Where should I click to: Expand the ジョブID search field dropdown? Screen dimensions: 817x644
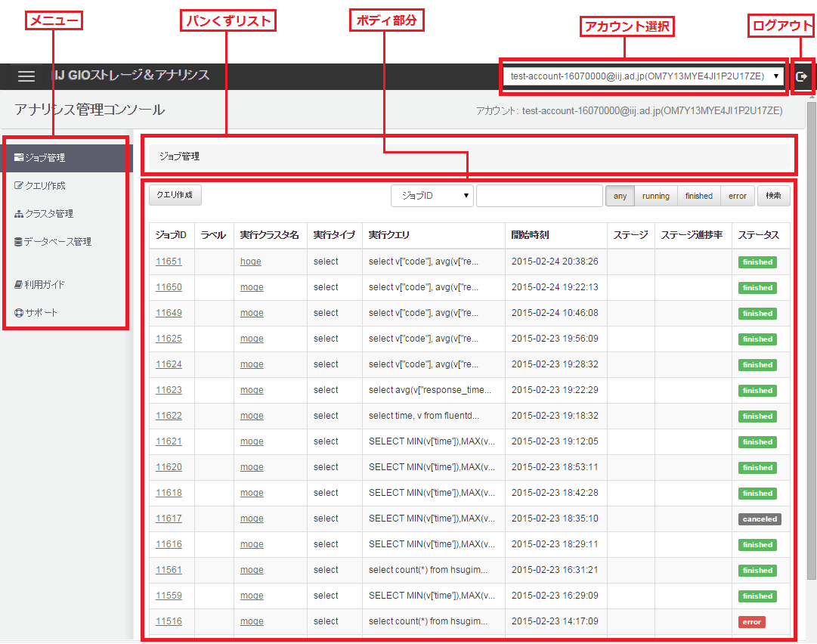point(432,196)
